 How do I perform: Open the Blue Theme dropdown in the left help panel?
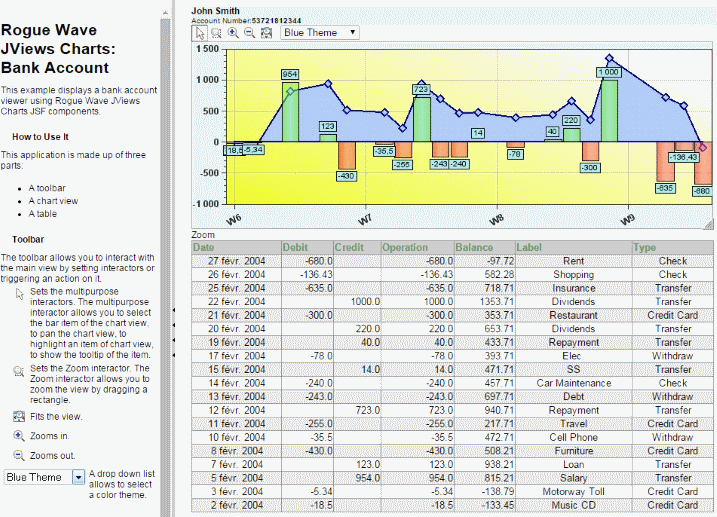47,477
